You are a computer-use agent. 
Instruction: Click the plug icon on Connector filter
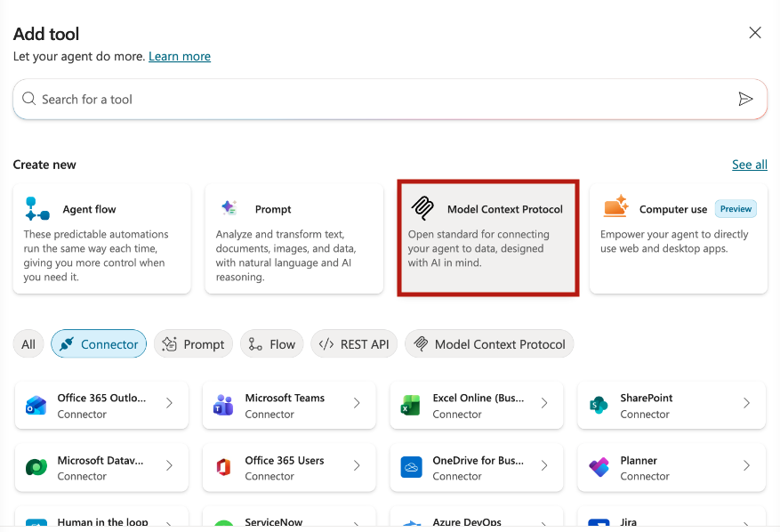coord(67,344)
